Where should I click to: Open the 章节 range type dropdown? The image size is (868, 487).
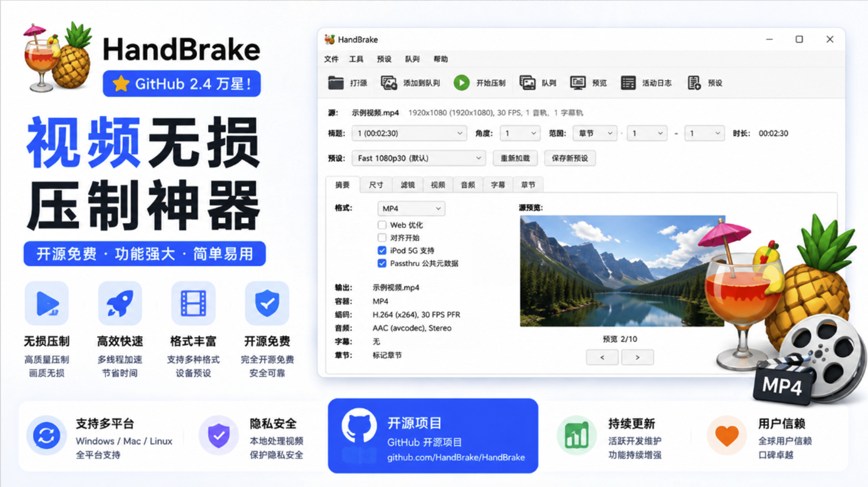point(595,133)
